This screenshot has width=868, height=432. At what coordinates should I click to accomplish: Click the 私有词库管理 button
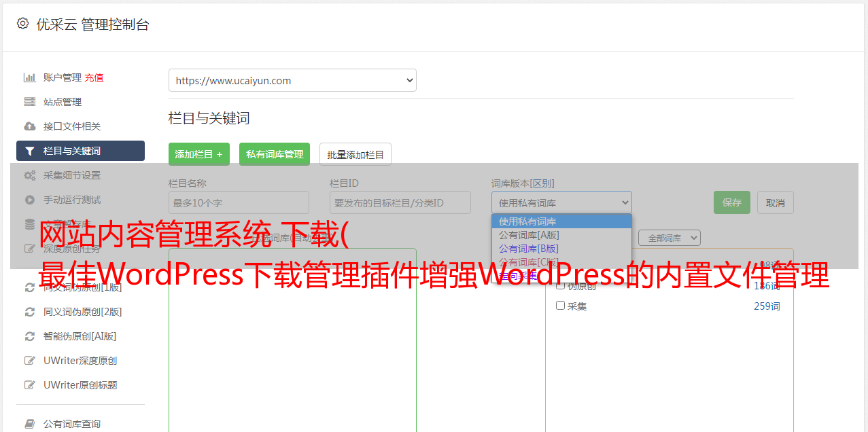point(275,154)
